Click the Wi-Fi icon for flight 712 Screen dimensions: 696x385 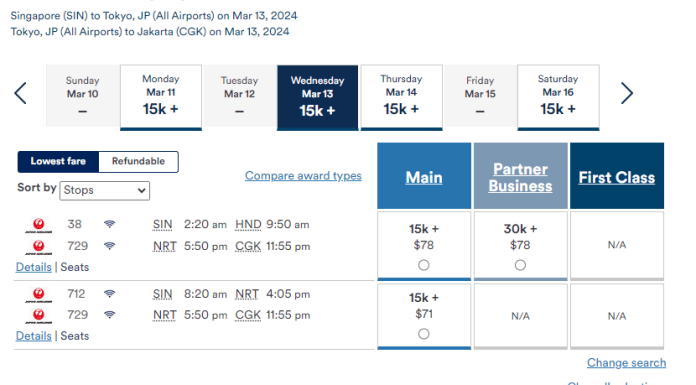(110, 294)
